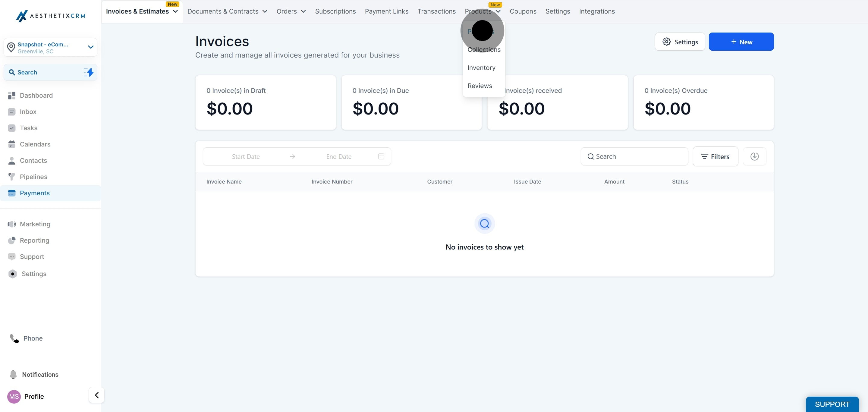Image resolution: width=868 pixels, height=412 pixels.
Task: Click the blue New invoice button
Action: coord(741,42)
